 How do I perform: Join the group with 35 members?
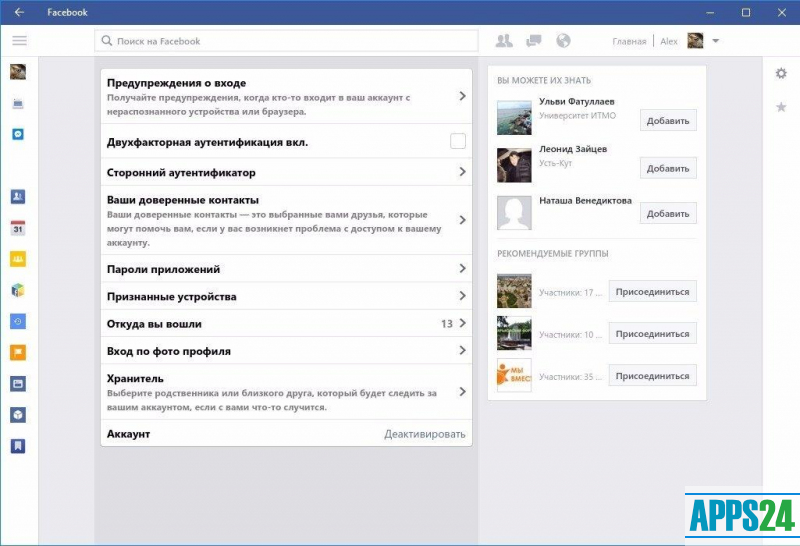point(652,376)
